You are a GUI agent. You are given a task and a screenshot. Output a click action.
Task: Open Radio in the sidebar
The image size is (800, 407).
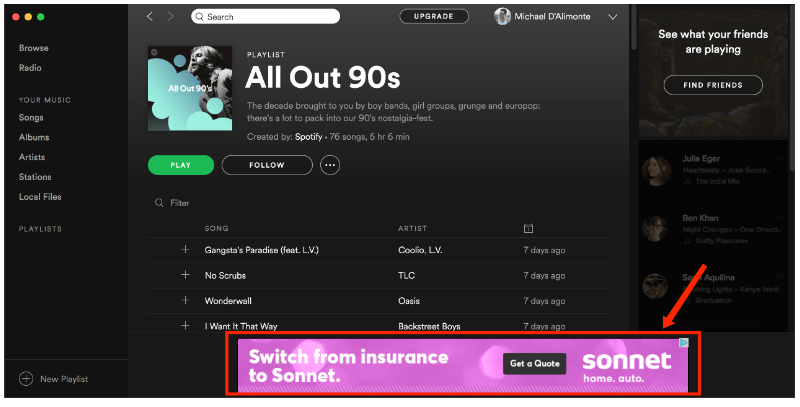click(30, 68)
